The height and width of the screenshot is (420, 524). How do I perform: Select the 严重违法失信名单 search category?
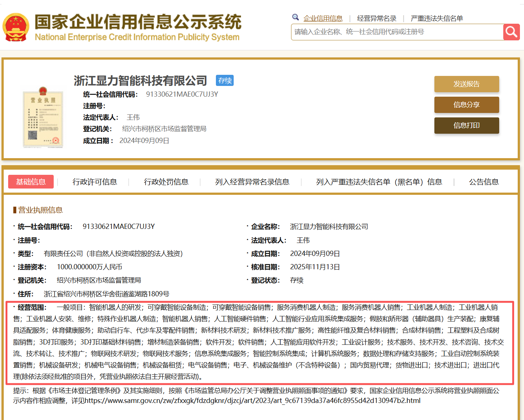(x=437, y=19)
